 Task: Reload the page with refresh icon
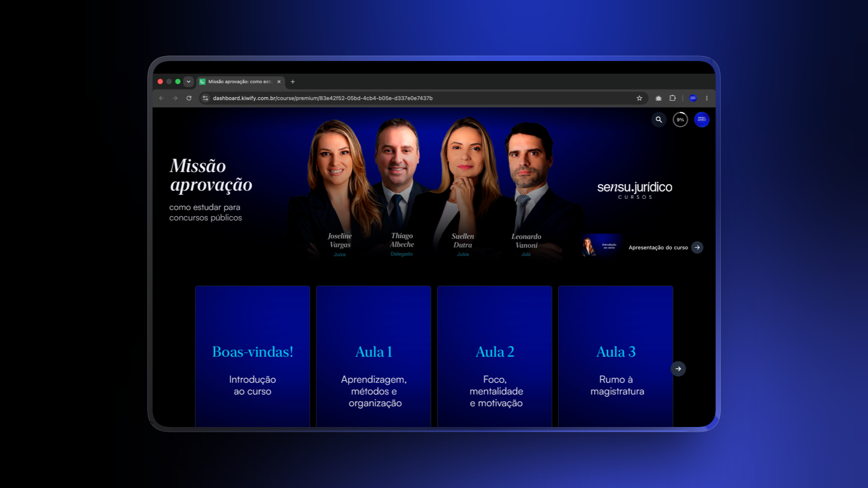[x=189, y=98]
